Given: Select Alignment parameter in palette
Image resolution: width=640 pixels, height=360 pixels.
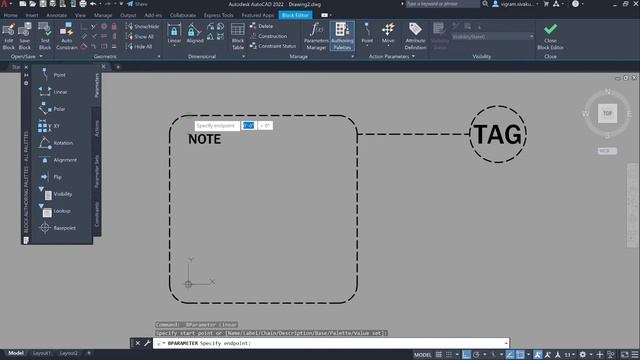Looking at the screenshot, I should coord(58,160).
